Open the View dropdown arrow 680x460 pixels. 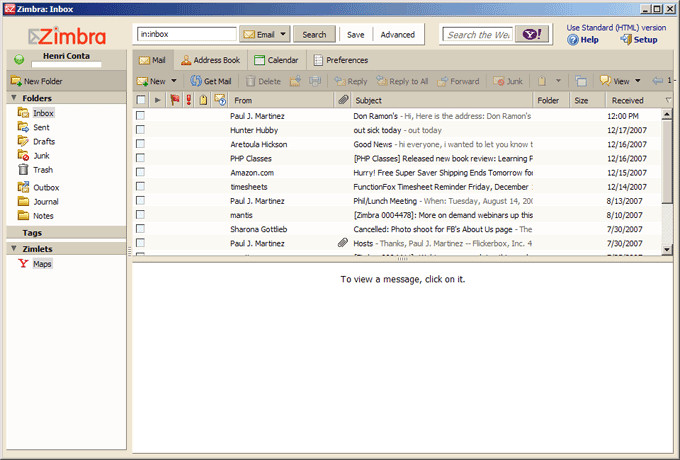tap(638, 81)
